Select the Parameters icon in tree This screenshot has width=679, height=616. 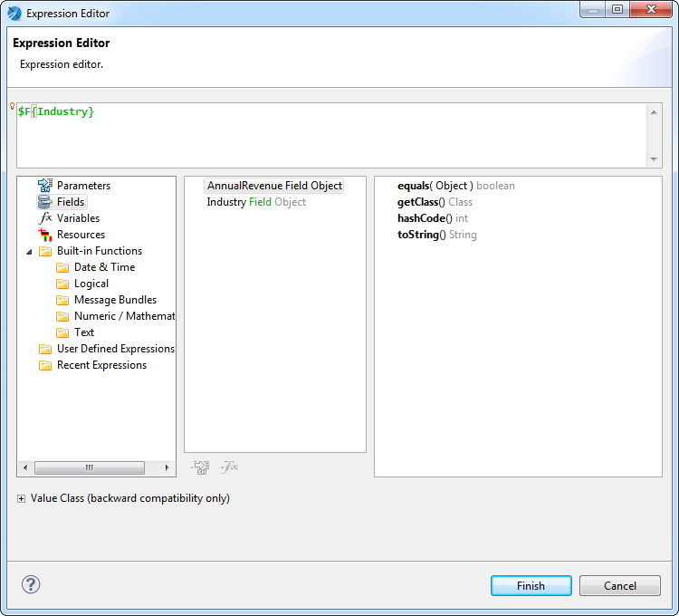(45, 186)
